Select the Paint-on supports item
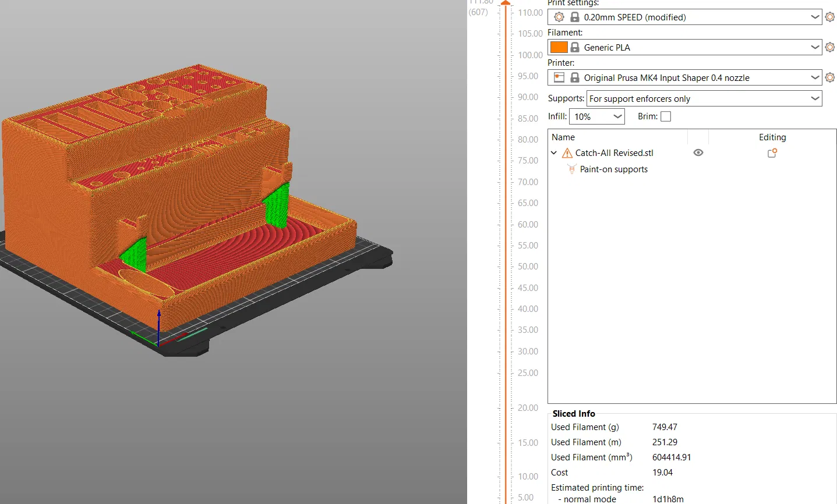837x504 pixels. click(614, 169)
